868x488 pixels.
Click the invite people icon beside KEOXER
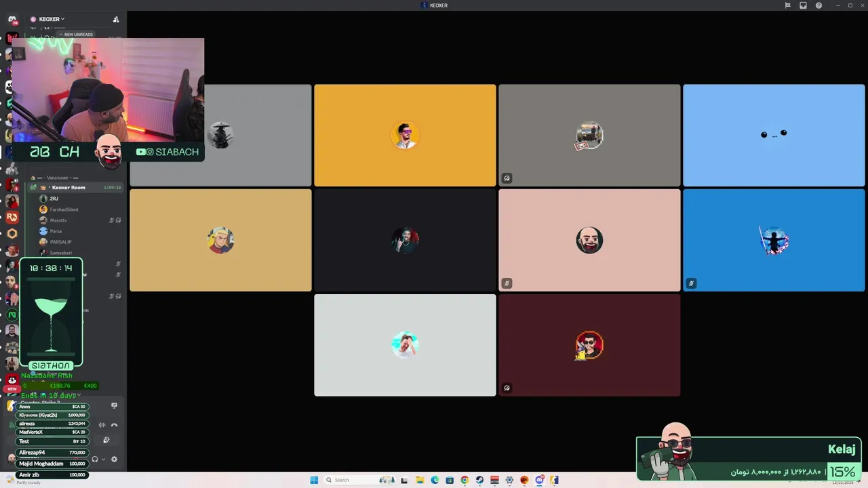[x=116, y=19]
